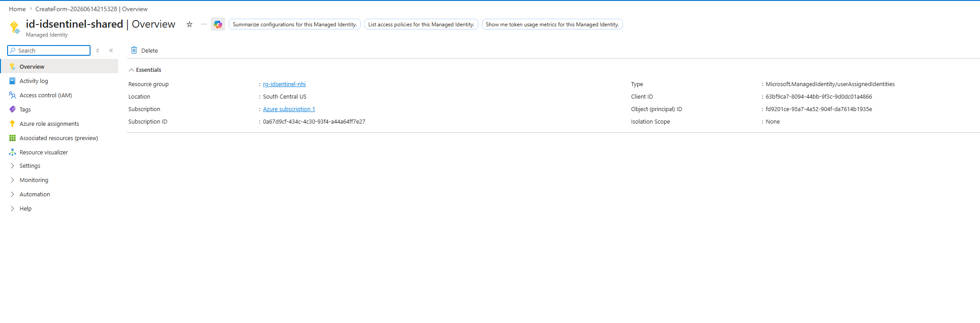Open Azure role assignments page
The width and height of the screenshot is (980, 323).
click(59, 124)
